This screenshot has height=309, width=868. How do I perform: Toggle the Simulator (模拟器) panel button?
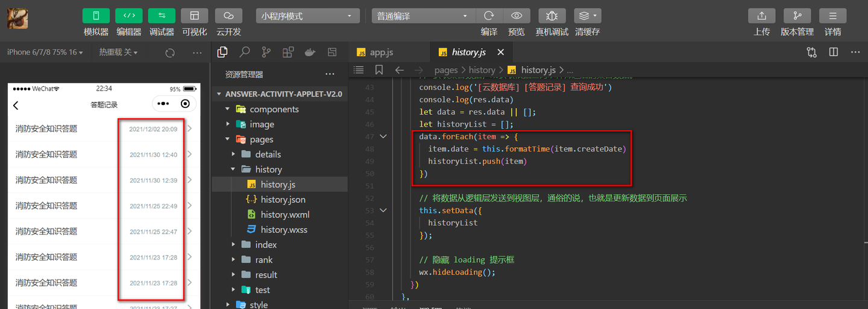coord(96,16)
